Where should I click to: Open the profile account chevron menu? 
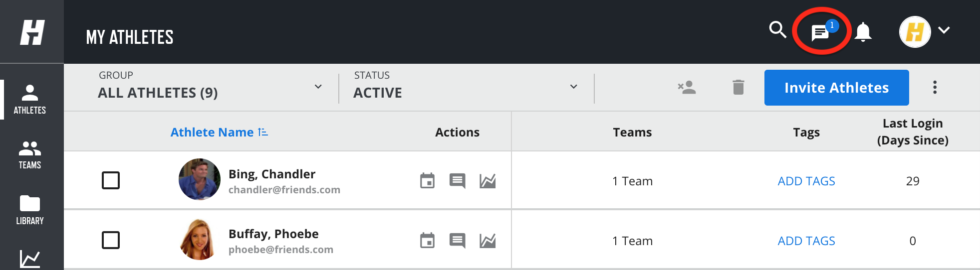pyautogui.click(x=944, y=30)
